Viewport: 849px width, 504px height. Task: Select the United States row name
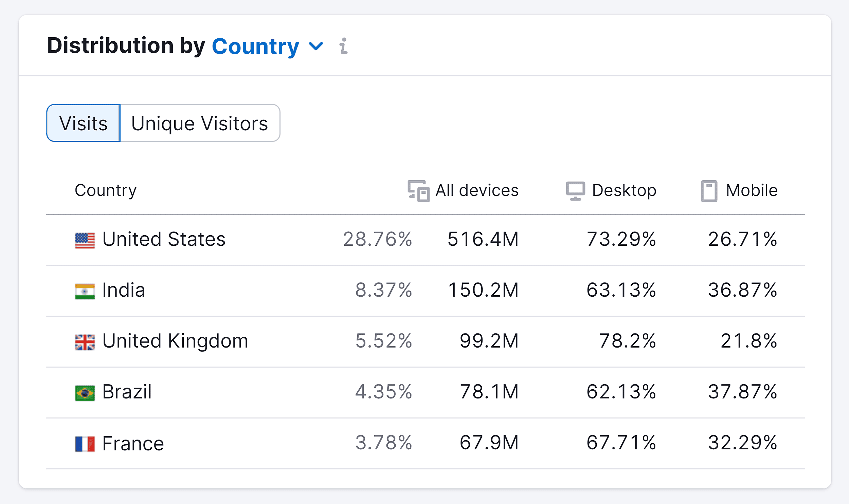164,239
